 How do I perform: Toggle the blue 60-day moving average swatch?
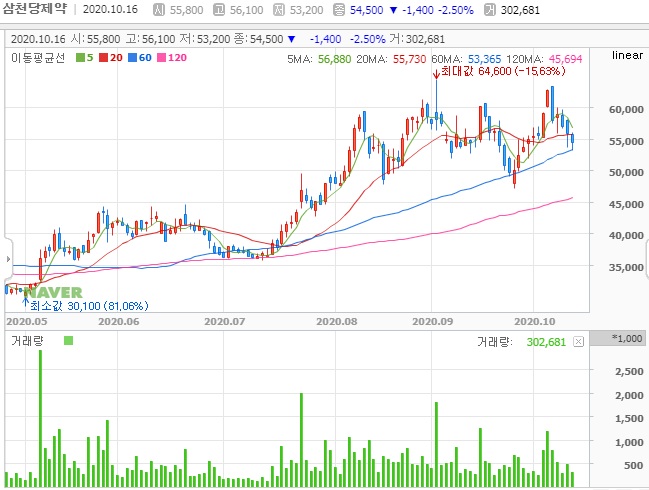(132, 58)
